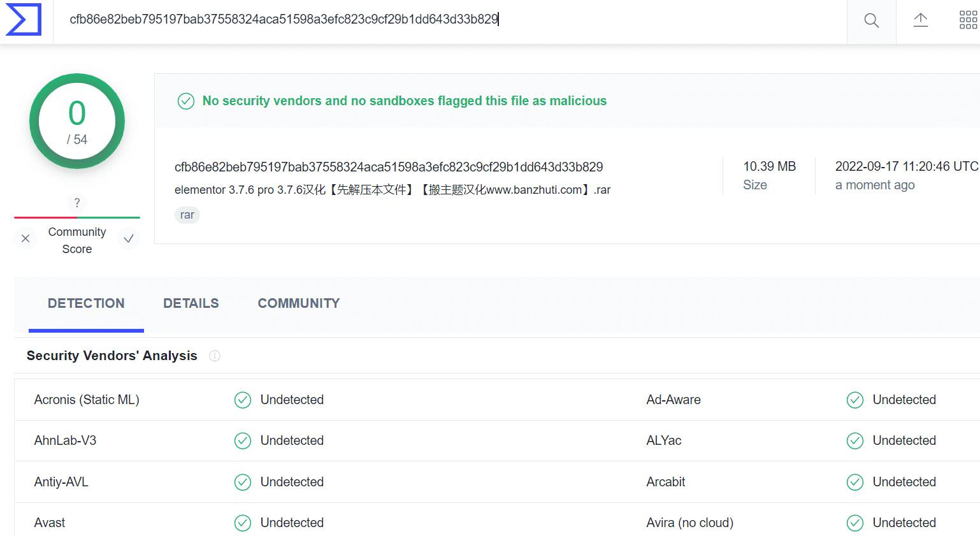
Task: Select the Undetected result for AhnLab-V3
Action: (x=292, y=440)
